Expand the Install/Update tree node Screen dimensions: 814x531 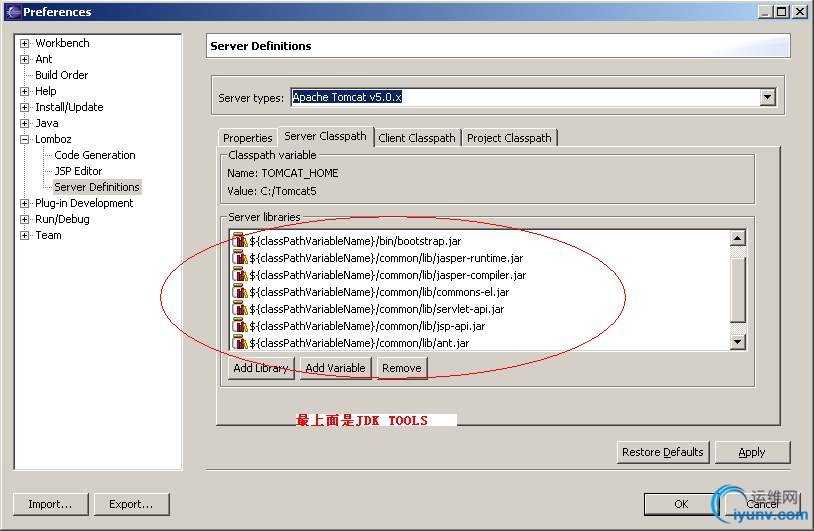pos(24,107)
